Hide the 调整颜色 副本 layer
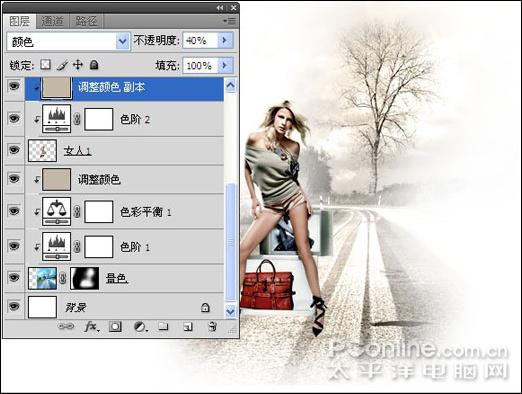Screen dimensions: 522x394 pyautogui.click(x=14, y=87)
